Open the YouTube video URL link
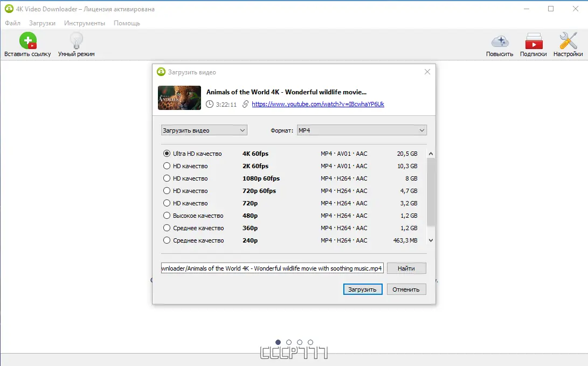The image size is (588, 366). (318, 104)
